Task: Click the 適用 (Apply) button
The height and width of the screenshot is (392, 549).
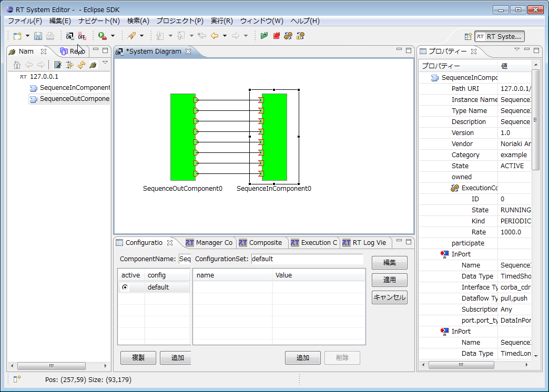Action: [x=389, y=280]
